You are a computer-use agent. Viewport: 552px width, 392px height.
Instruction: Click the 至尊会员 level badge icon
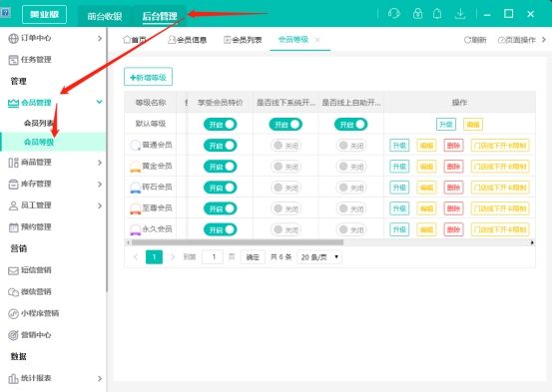[135, 208]
